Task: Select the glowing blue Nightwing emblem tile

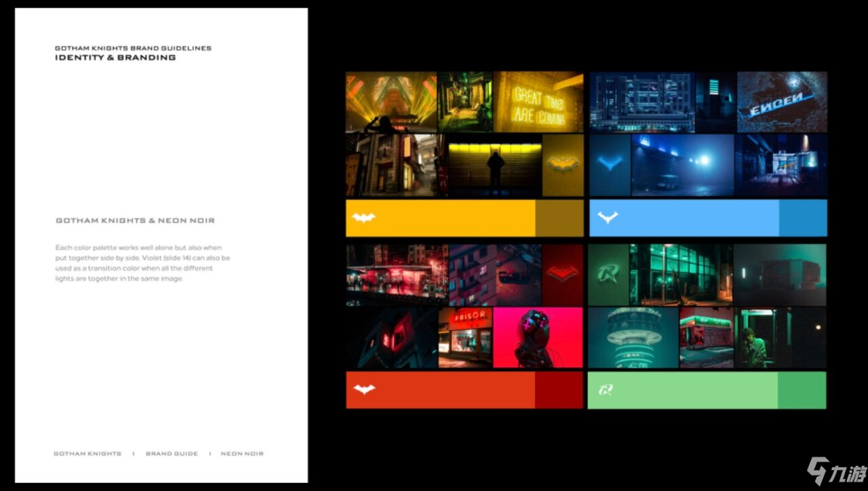Action: pos(610,165)
